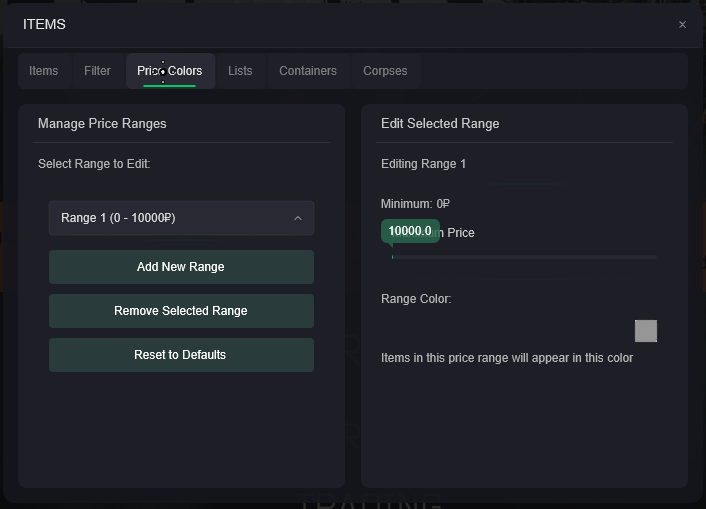Reset price ranges to defaults
This screenshot has height=509, width=706.
(181, 355)
